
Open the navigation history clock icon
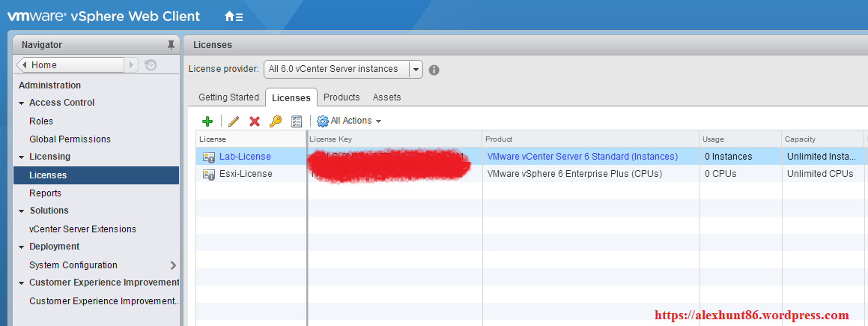[151, 64]
